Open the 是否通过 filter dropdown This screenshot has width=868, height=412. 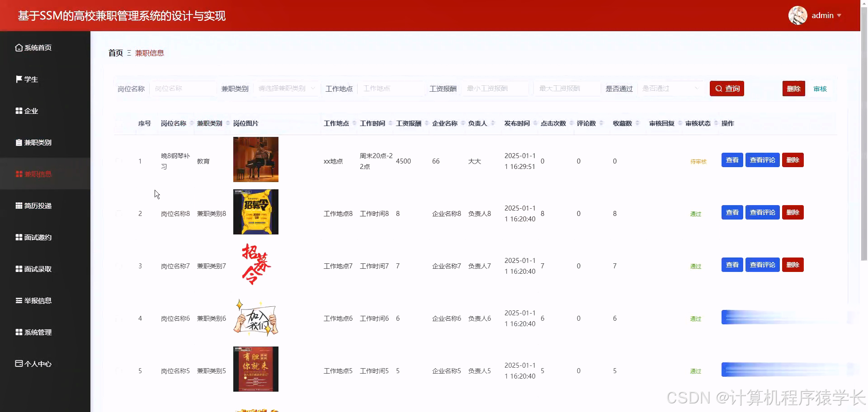pyautogui.click(x=670, y=88)
